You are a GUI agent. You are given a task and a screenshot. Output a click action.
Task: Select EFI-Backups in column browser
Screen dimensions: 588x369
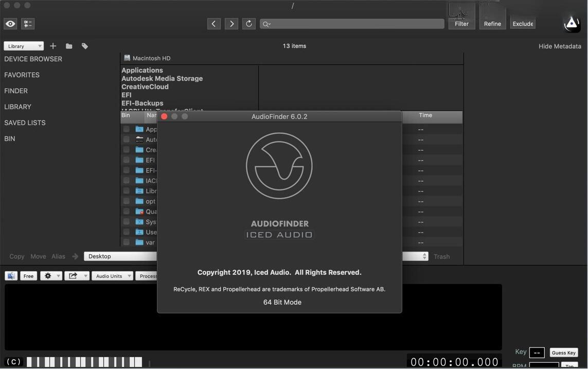142,103
